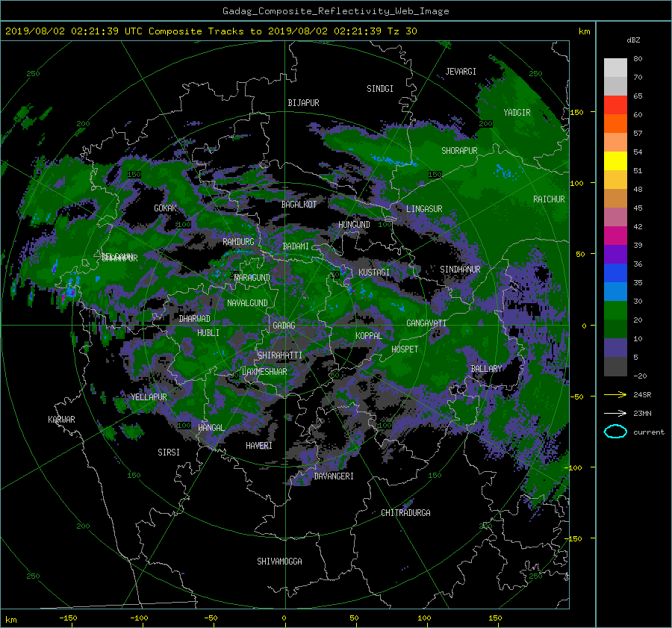Select the red swatch in dBZ scale
Viewport: 672px width, 628px height.
[615, 105]
